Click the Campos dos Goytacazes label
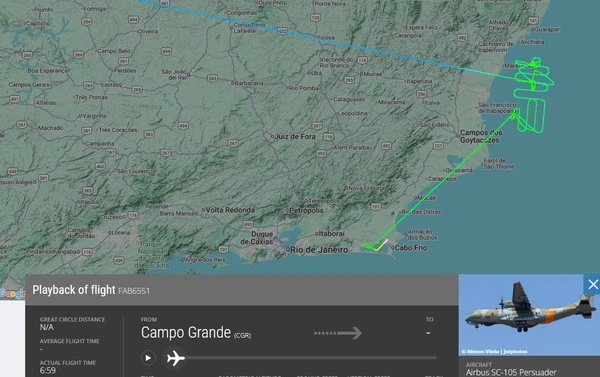 [x=481, y=136]
